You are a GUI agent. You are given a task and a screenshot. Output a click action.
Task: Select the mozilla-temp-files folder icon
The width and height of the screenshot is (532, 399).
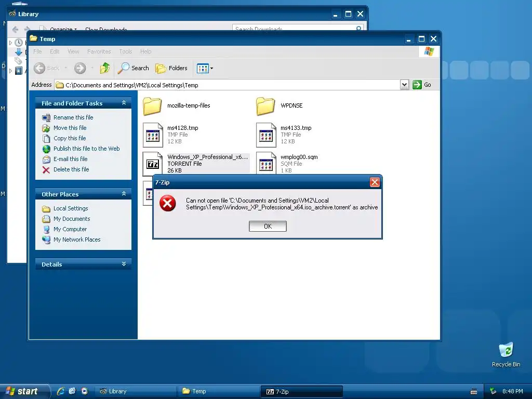pos(152,106)
